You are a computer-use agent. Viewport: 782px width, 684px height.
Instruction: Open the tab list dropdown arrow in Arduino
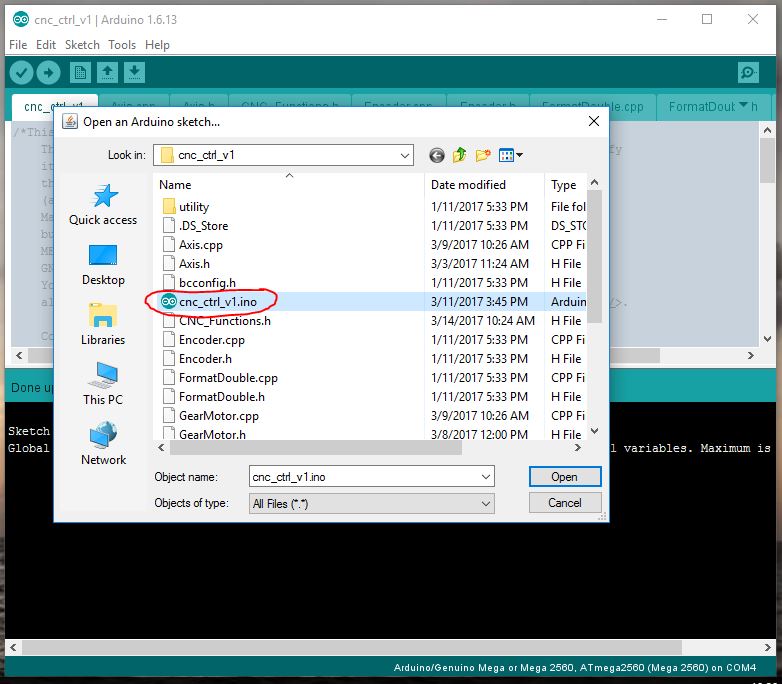click(743, 105)
